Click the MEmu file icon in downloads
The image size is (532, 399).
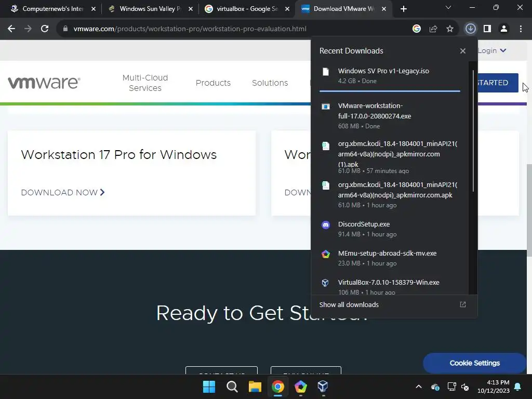(326, 254)
